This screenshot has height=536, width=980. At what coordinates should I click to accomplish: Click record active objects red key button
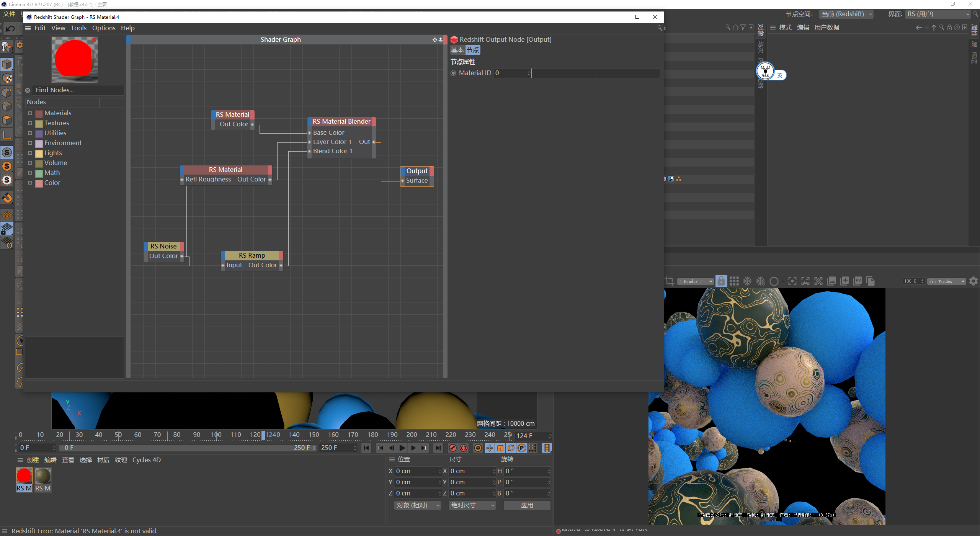[453, 448]
